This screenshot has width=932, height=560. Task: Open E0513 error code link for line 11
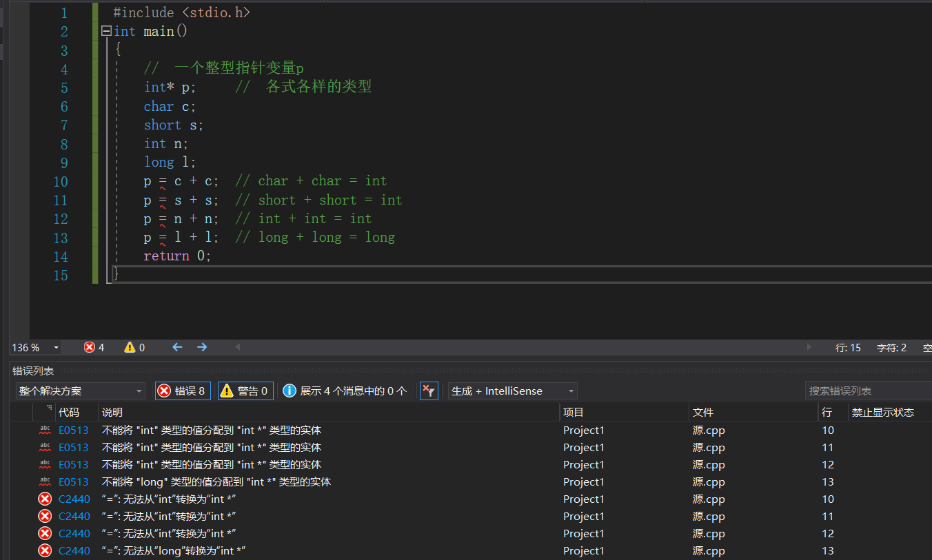74,447
